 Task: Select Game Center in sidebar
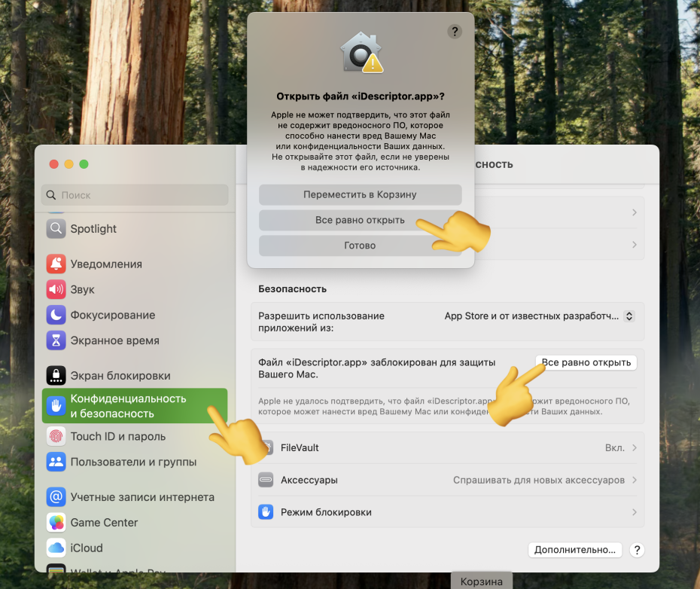tap(135, 523)
